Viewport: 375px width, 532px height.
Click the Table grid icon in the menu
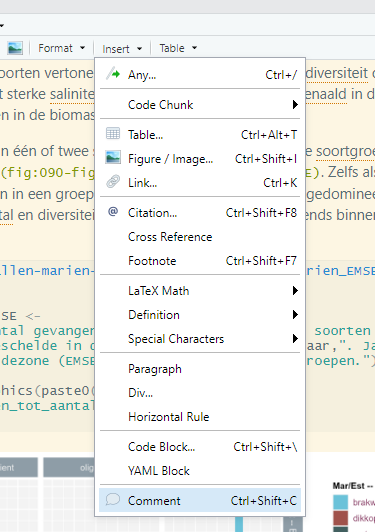tap(113, 134)
